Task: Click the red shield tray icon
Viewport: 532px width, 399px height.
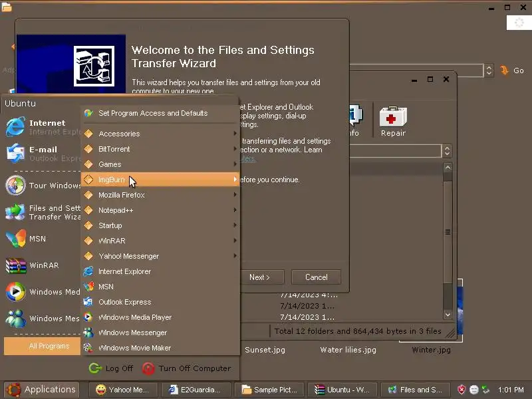Action: (462, 390)
